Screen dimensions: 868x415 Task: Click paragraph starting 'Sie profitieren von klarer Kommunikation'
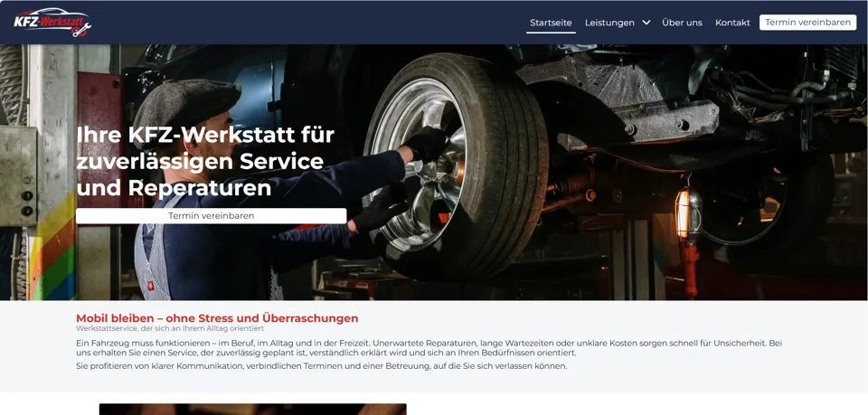(x=322, y=366)
